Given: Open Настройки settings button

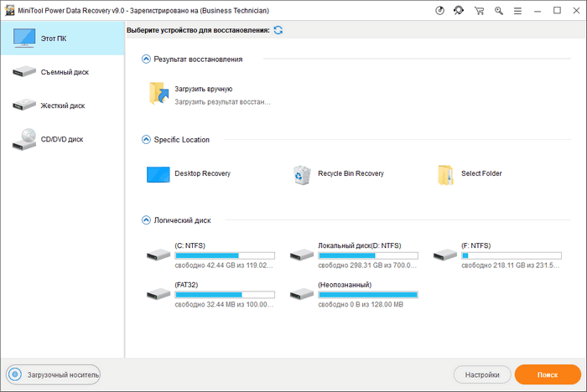Looking at the screenshot, I should tap(482, 374).
